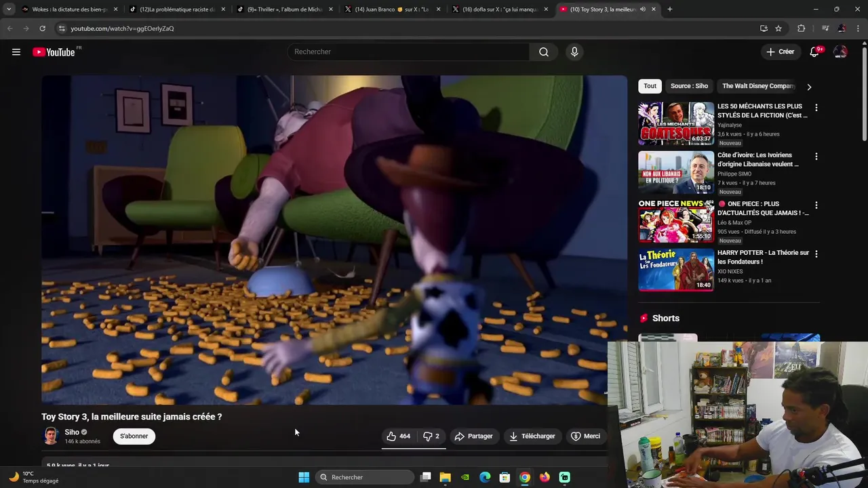Select The Walt Disney Company chip
The image size is (868, 488).
[758, 86]
